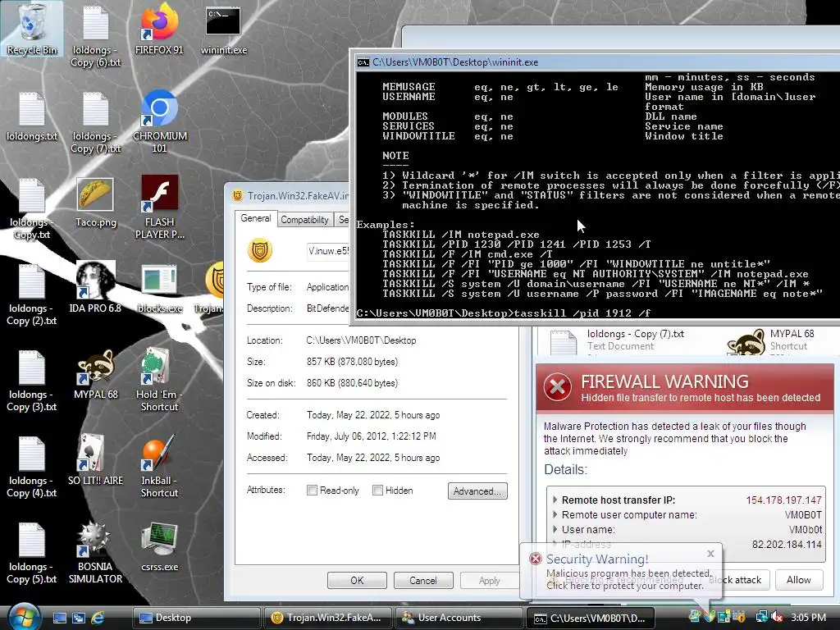Click the Location path C:\Users\VM0B0T\Desktop

(361, 340)
